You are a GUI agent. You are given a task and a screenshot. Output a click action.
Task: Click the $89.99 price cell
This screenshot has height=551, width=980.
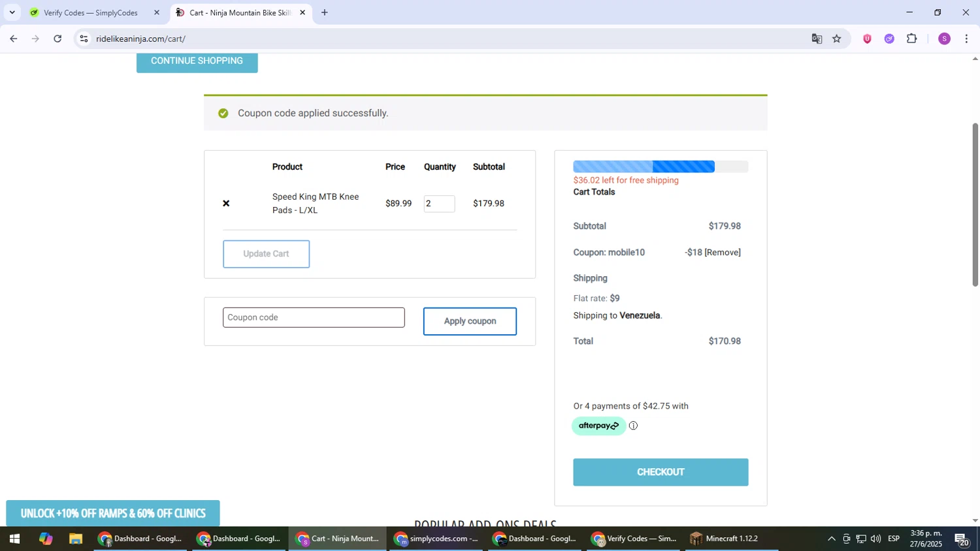coord(399,204)
